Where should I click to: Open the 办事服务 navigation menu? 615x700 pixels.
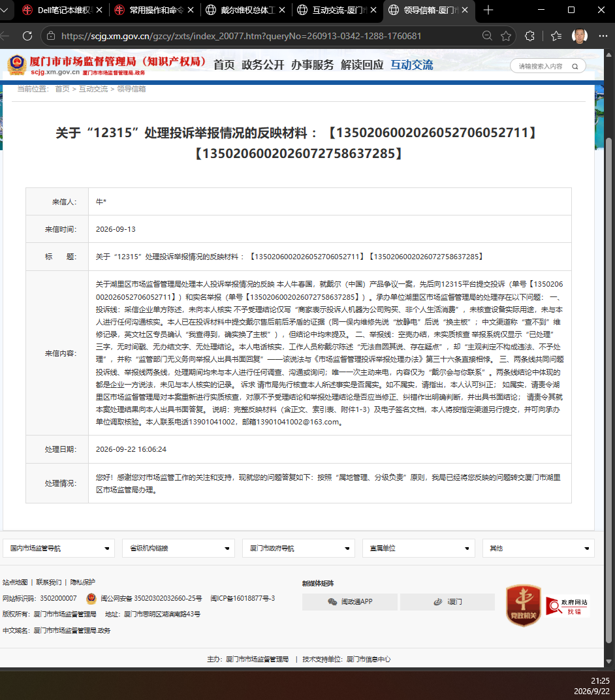[x=313, y=65]
